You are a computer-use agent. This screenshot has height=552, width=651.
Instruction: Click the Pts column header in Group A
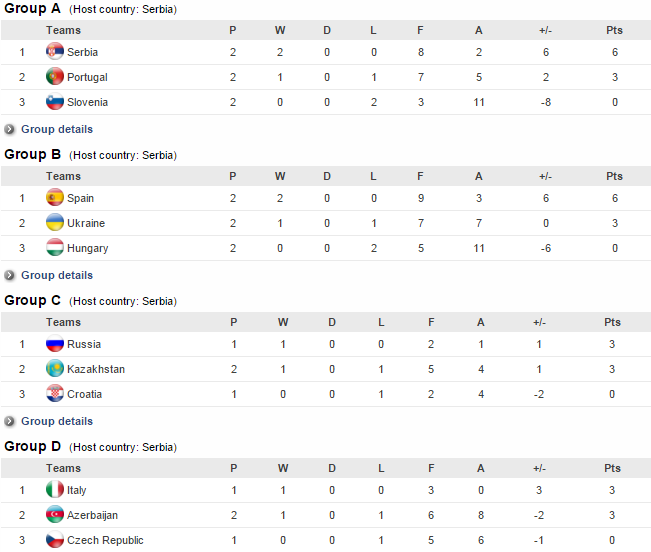pos(614,30)
